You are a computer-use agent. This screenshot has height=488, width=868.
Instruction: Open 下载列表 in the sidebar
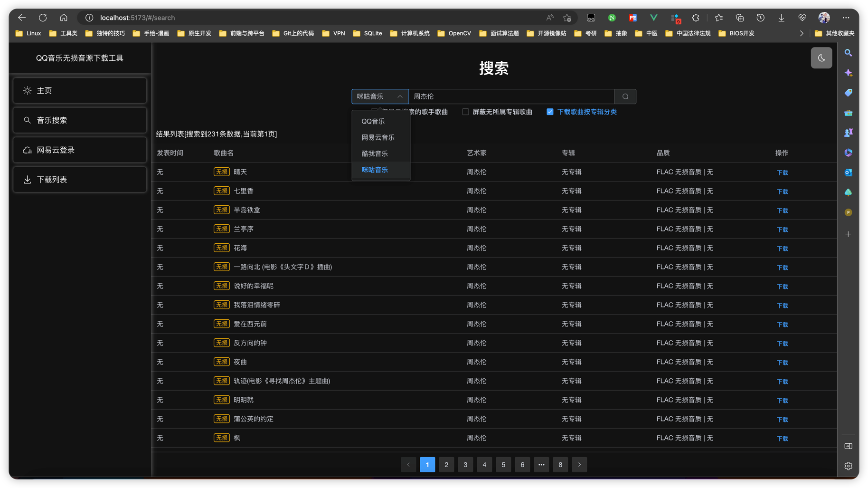point(80,180)
